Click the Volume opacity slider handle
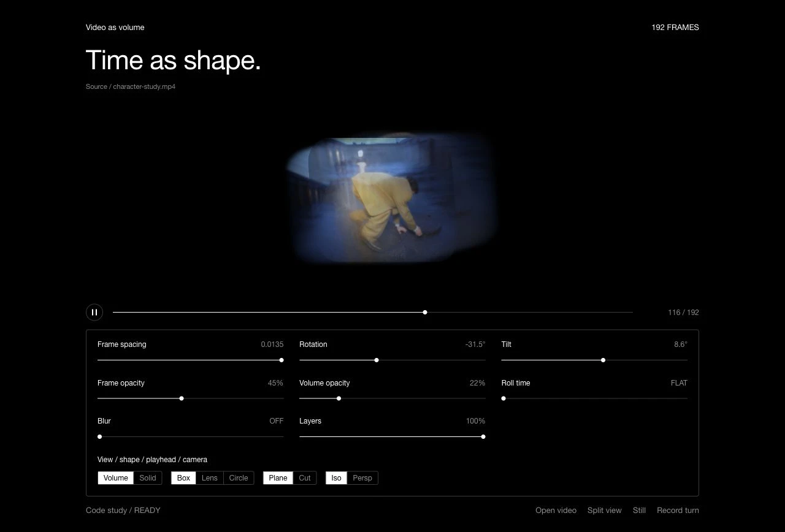This screenshot has width=785, height=532. 339,398
